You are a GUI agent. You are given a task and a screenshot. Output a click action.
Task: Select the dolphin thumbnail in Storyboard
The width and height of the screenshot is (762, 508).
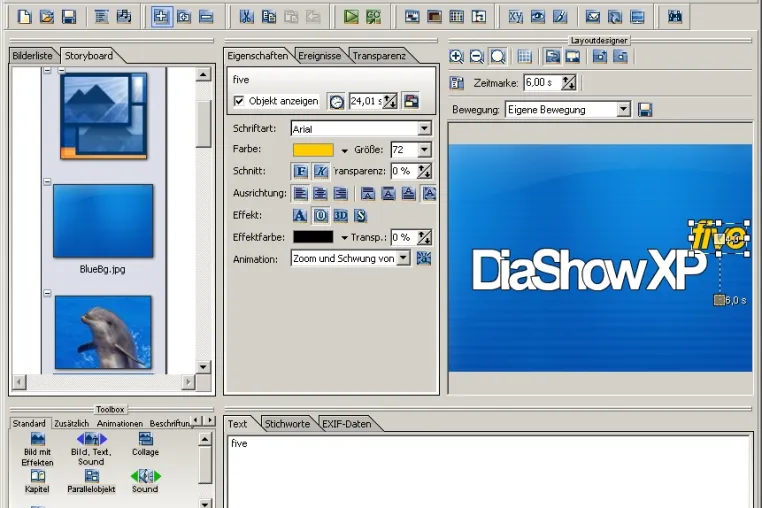click(x=103, y=333)
